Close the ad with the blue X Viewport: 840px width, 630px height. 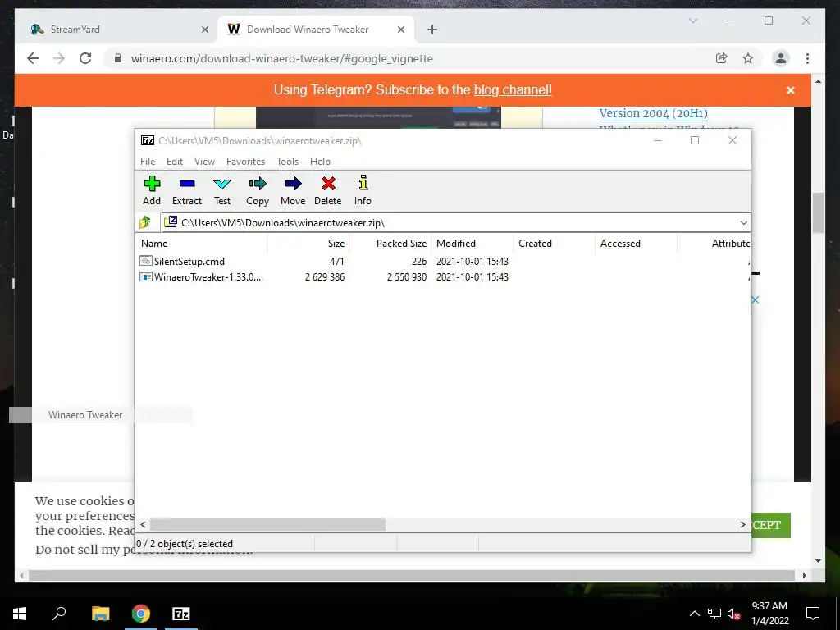point(755,299)
